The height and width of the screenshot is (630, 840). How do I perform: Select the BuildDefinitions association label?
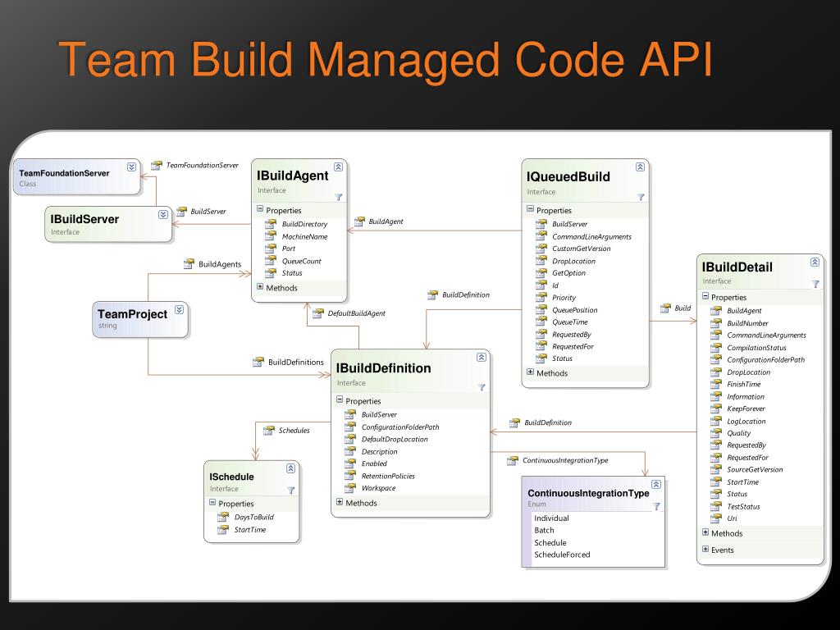[295, 362]
